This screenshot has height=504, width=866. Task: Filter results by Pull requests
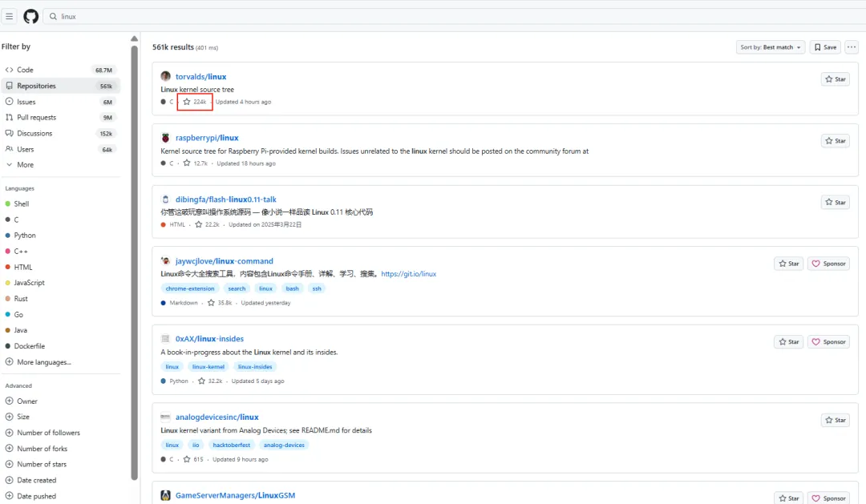tap(61, 118)
